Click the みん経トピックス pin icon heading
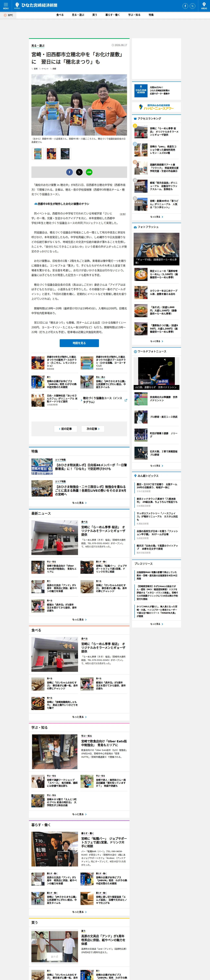Image resolution: width=210 pixels, height=980 pixels. pos(135,476)
